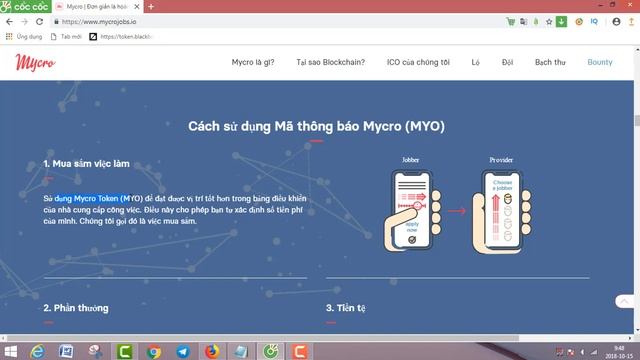Image resolution: width=640 pixels, height=360 pixels.
Task: Open the Tab mới bookmark
Action: (66, 37)
